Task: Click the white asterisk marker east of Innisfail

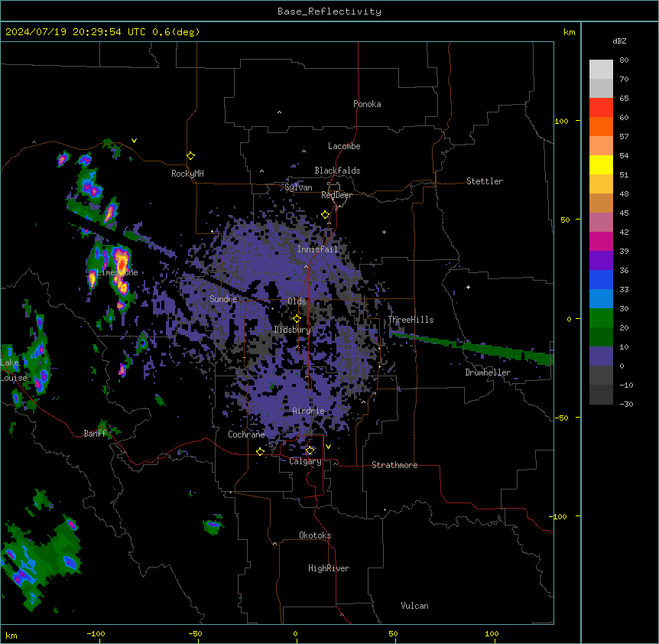Action: [x=384, y=232]
